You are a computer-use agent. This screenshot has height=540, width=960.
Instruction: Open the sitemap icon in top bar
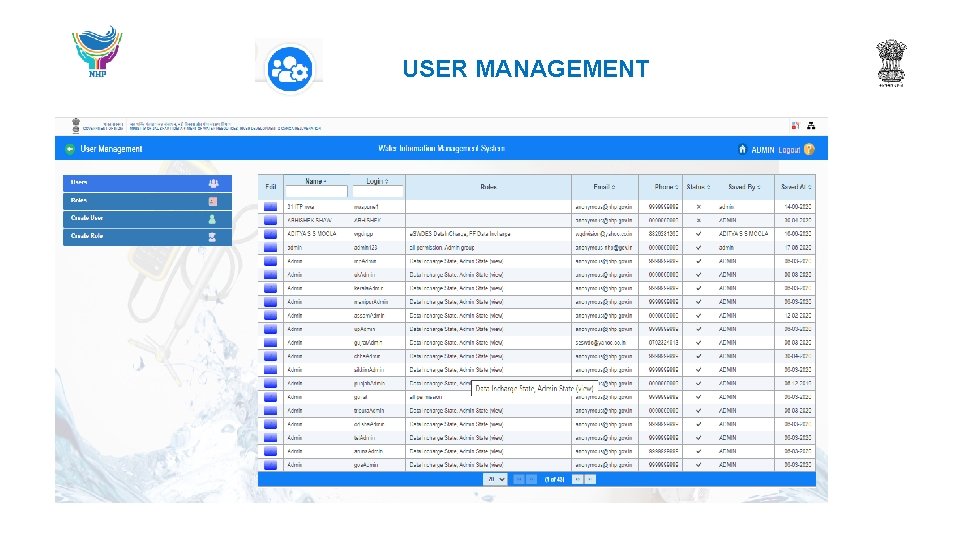coord(811,126)
